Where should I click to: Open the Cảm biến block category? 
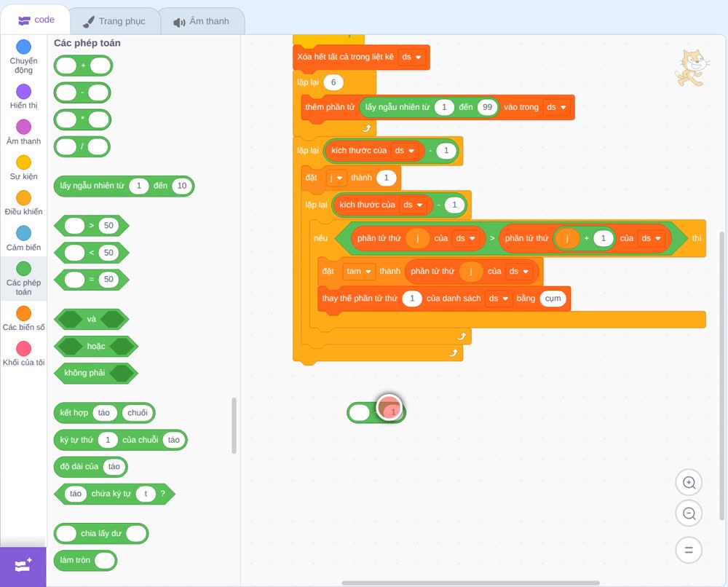(23, 239)
